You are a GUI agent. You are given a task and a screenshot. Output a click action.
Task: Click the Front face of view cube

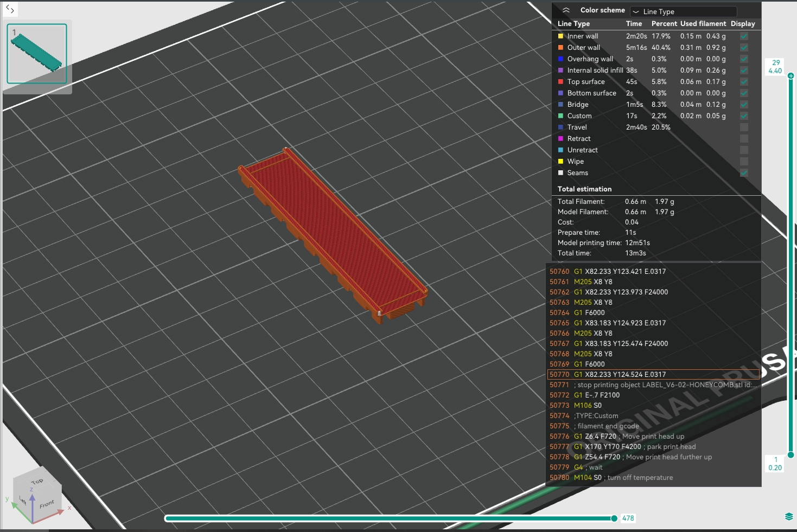click(47, 504)
